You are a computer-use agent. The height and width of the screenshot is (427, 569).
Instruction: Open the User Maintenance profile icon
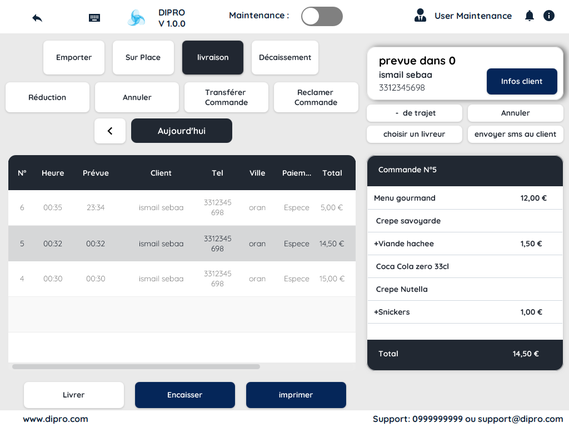(420, 16)
